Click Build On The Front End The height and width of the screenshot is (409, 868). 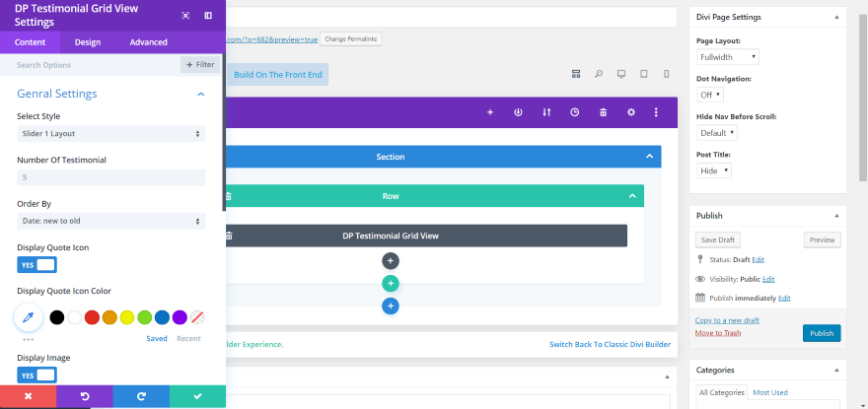tap(278, 75)
